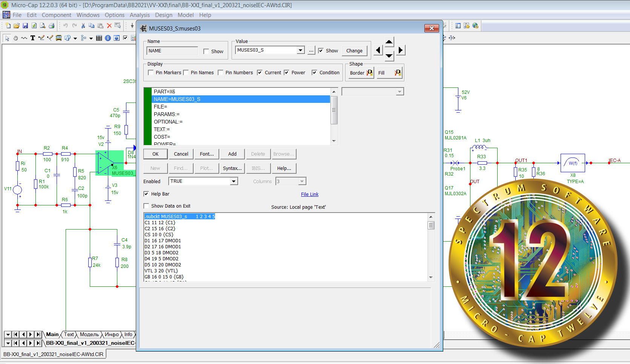Screen dimensions: 630x364
Task: Open a file with the folder icon
Action: click(17, 26)
